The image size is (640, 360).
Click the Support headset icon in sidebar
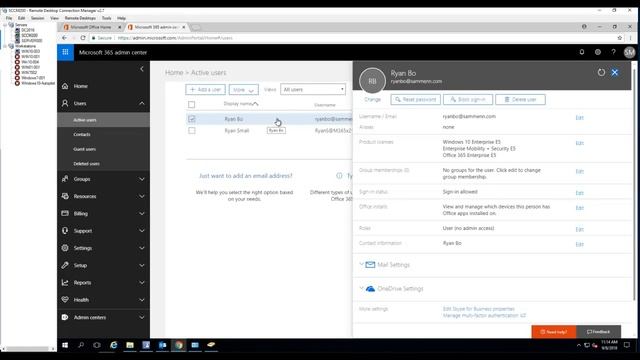(x=65, y=231)
